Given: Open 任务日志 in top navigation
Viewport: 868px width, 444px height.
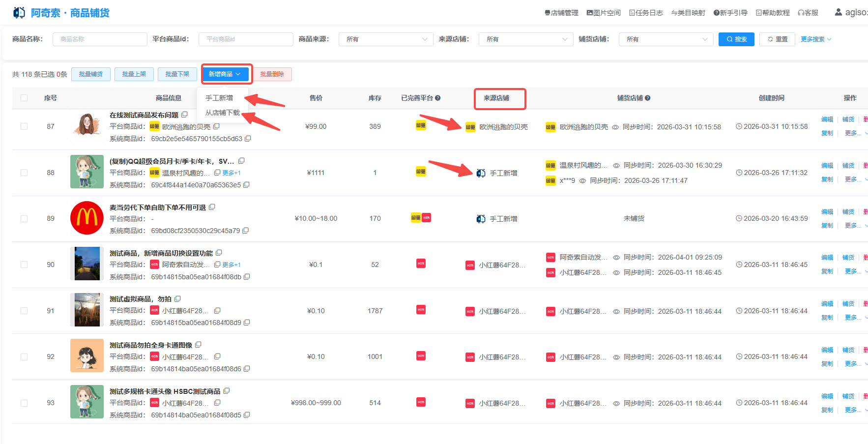Looking at the screenshot, I should click(x=646, y=13).
